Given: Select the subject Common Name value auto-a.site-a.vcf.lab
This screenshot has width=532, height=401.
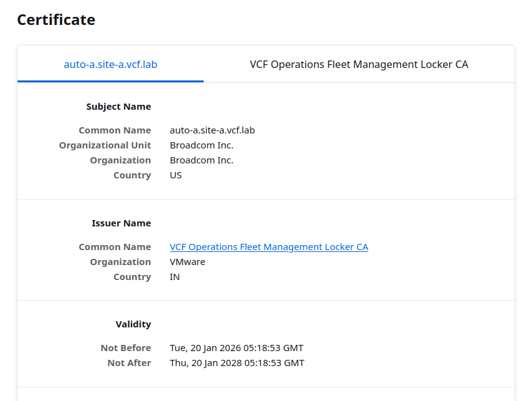Looking at the screenshot, I should click(212, 130).
